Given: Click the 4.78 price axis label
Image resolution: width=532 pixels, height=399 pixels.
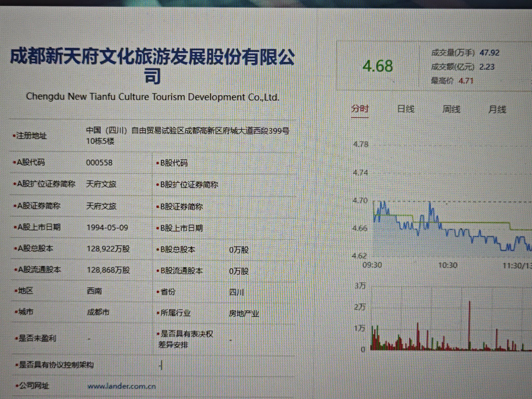Looking at the screenshot, I should 361,144.
